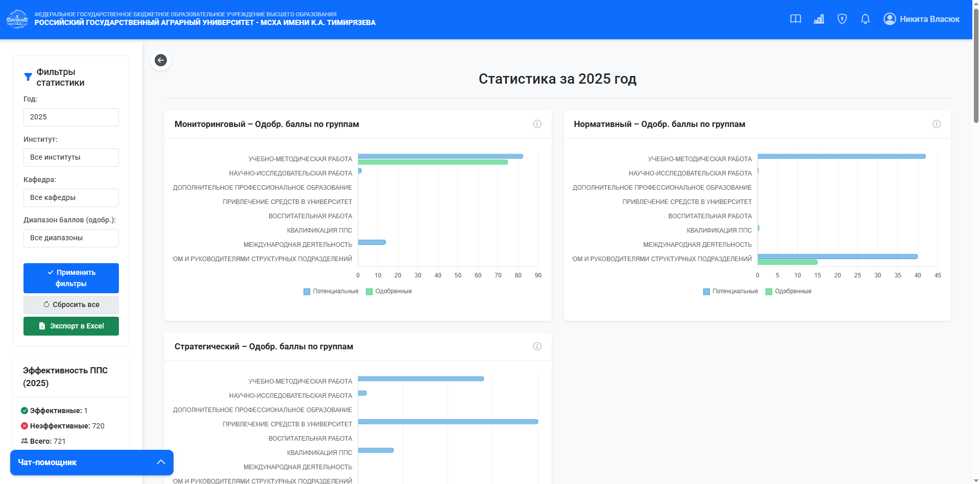Screen dimensions: 980x484
Task: Click green bottom bar in Нормативный chart
Action: pos(788,262)
